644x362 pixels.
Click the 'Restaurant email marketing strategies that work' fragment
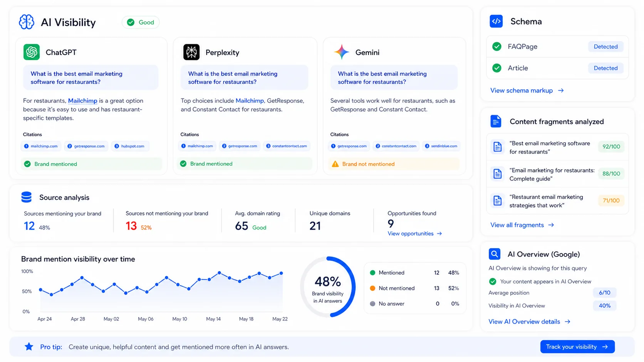557,201
